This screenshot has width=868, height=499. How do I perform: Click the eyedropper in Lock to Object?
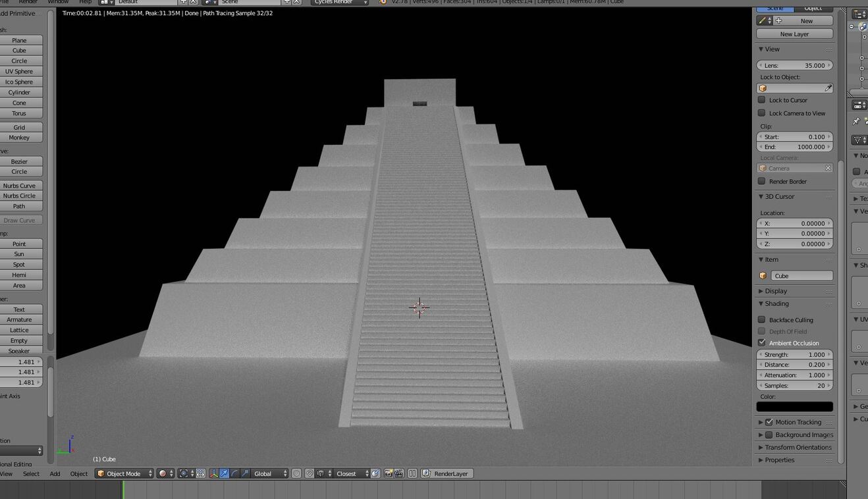828,88
